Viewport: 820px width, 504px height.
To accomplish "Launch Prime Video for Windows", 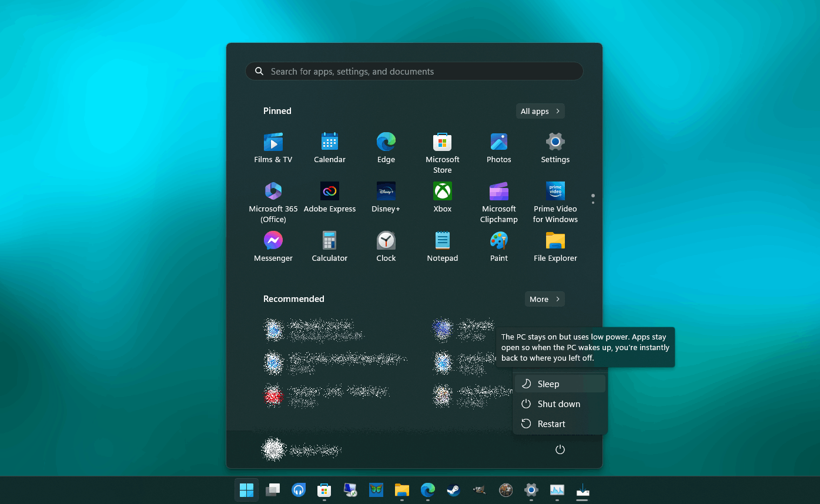I will pos(555,203).
